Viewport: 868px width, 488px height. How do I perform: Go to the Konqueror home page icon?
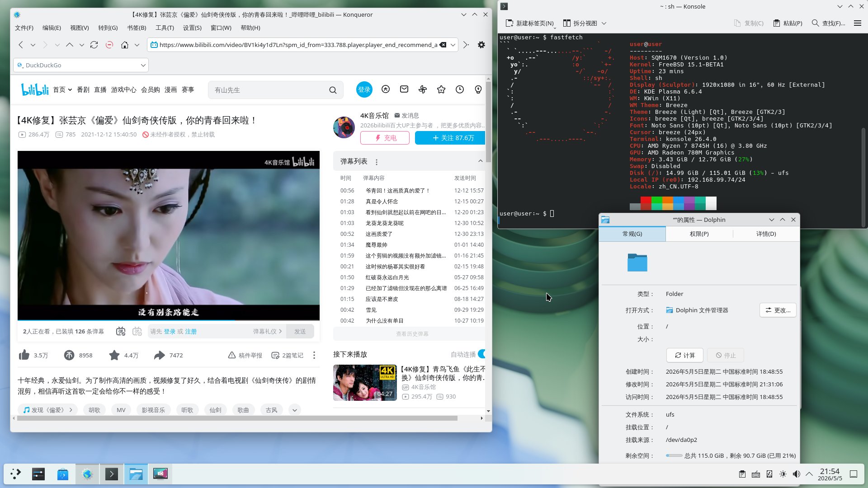pyautogui.click(x=125, y=45)
